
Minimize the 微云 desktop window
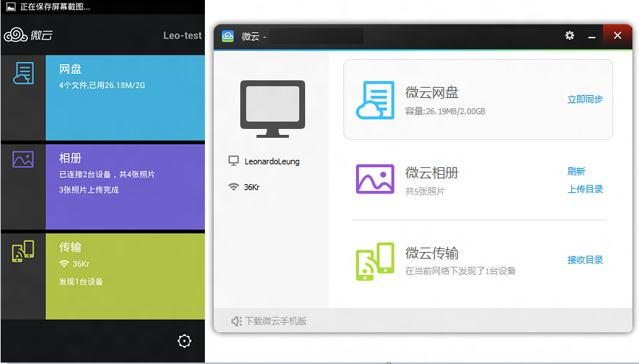[592, 36]
